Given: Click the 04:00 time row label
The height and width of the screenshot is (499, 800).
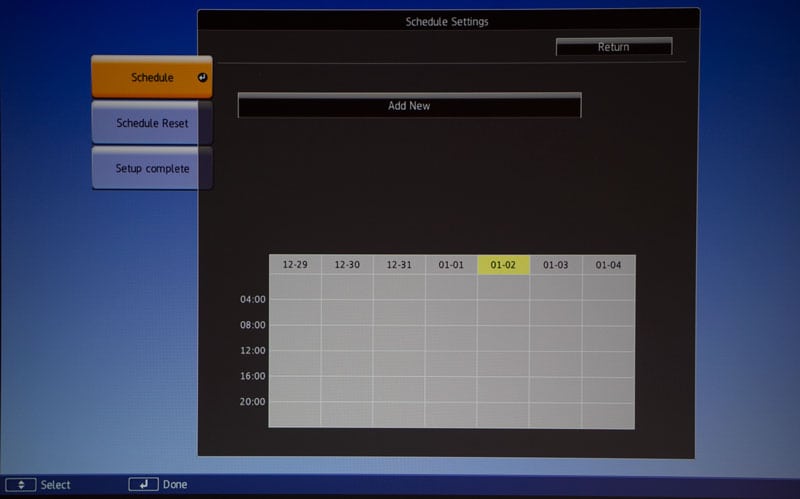Looking at the screenshot, I should pos(253,299).
